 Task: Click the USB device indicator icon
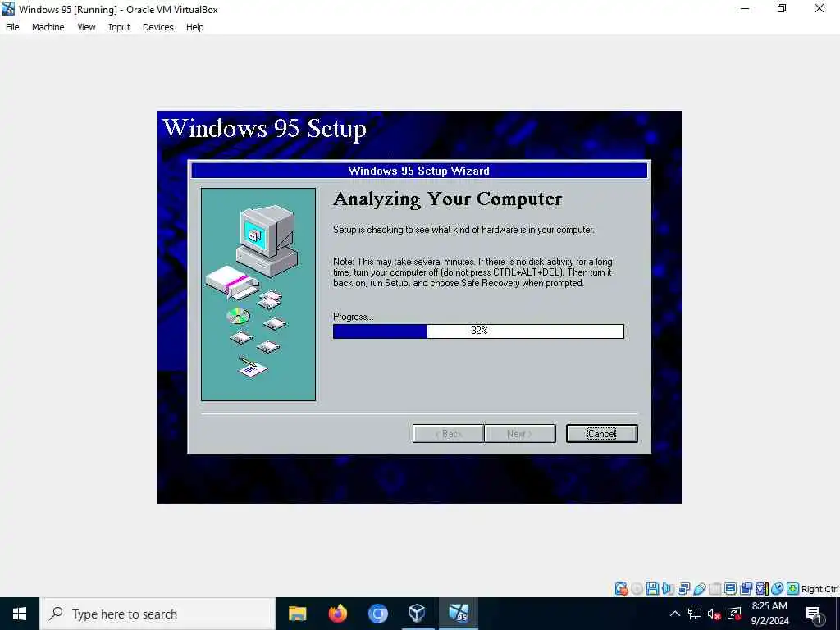point(700,589)
